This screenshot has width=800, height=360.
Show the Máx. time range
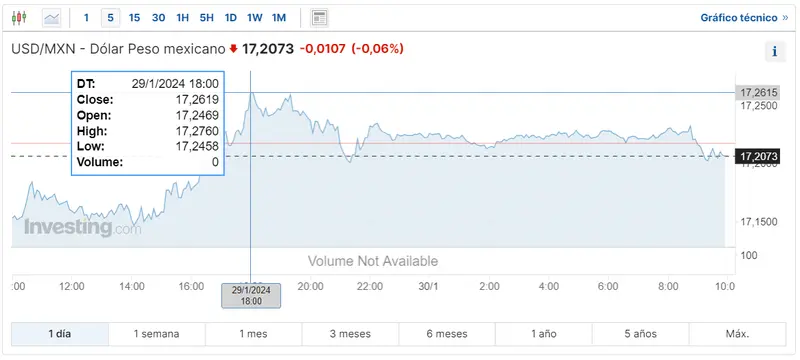[x=737, y=335]
